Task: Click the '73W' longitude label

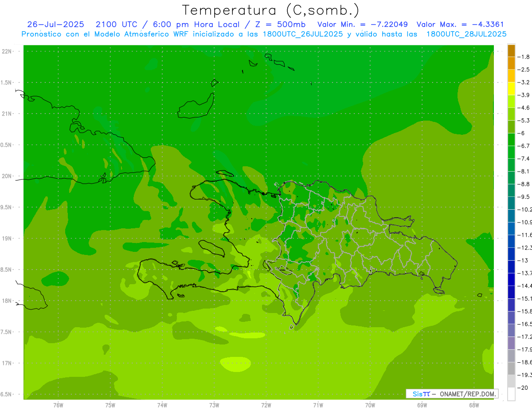Action: tap(214, 405)
